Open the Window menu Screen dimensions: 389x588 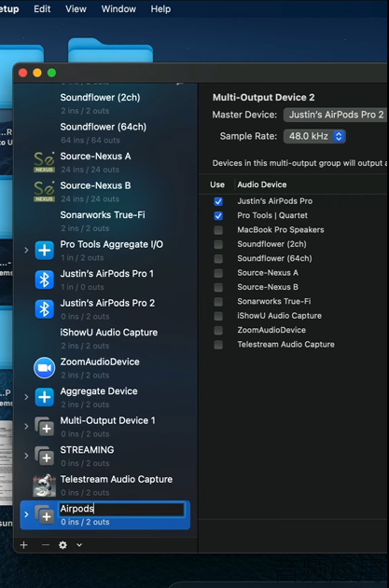118,8
